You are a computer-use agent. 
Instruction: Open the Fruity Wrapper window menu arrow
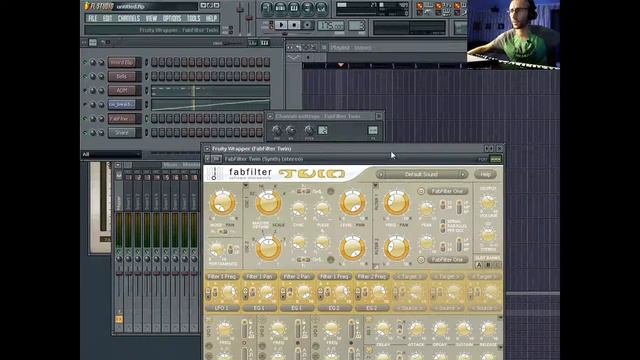click(x=207, y=149)
